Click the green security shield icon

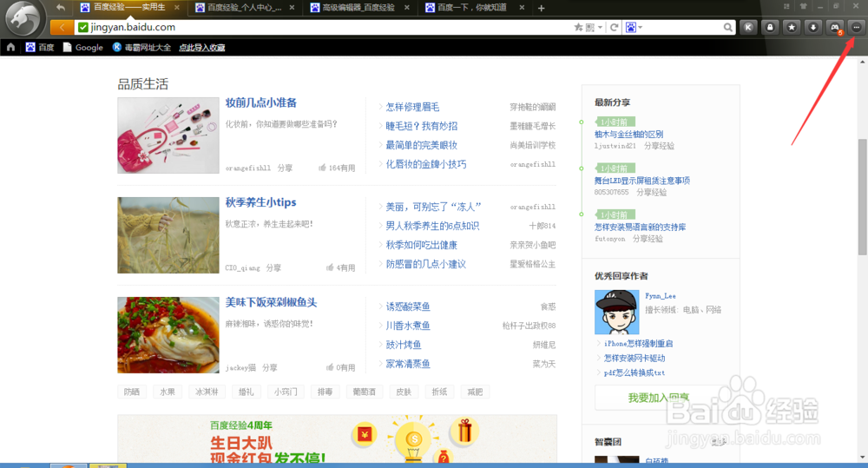[83, 27]
